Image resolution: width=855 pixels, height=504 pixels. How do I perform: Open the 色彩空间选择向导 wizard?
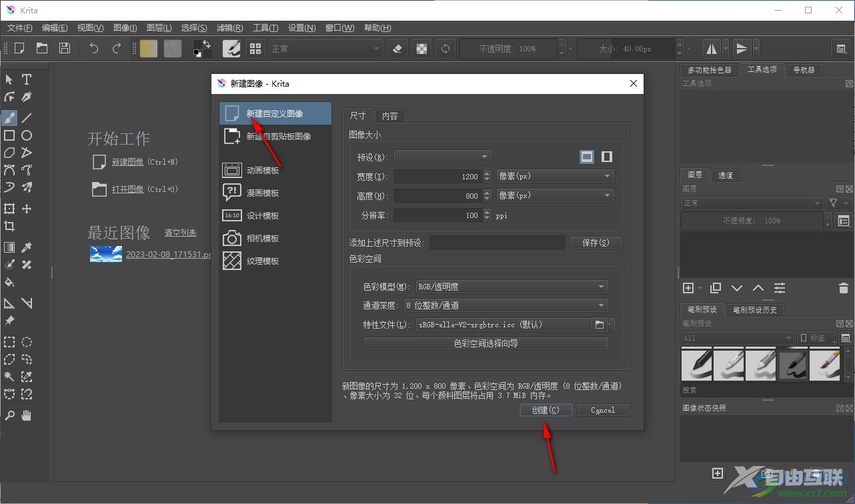(486, 343)
